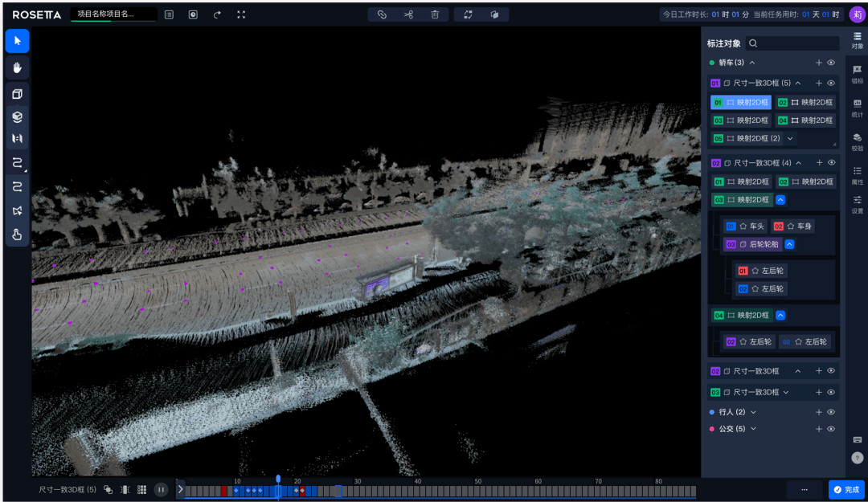The height and width of the screenshot is (502, 868).
Task: Click the keyboard shortcuts icon
Action: [x=858, y=440]
